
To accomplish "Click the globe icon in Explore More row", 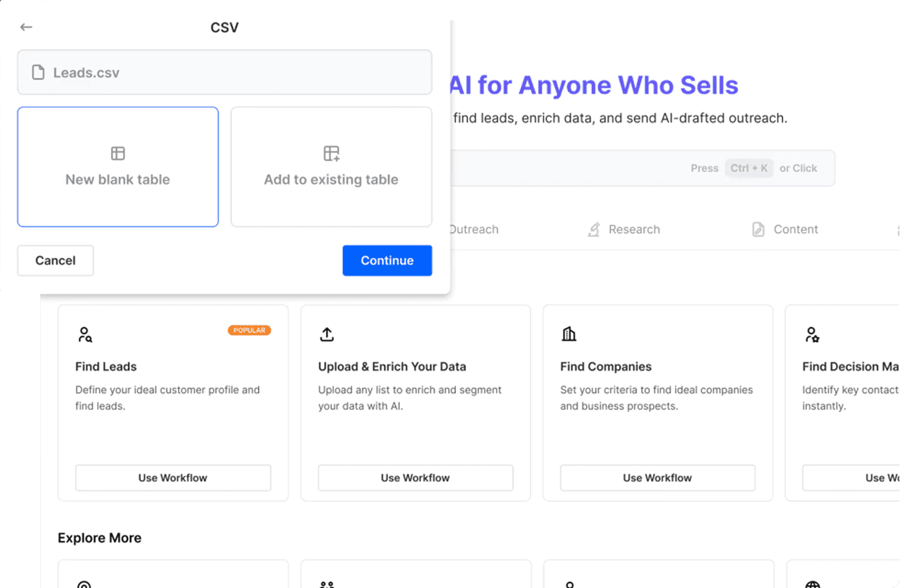I will [x=813, y=584].
